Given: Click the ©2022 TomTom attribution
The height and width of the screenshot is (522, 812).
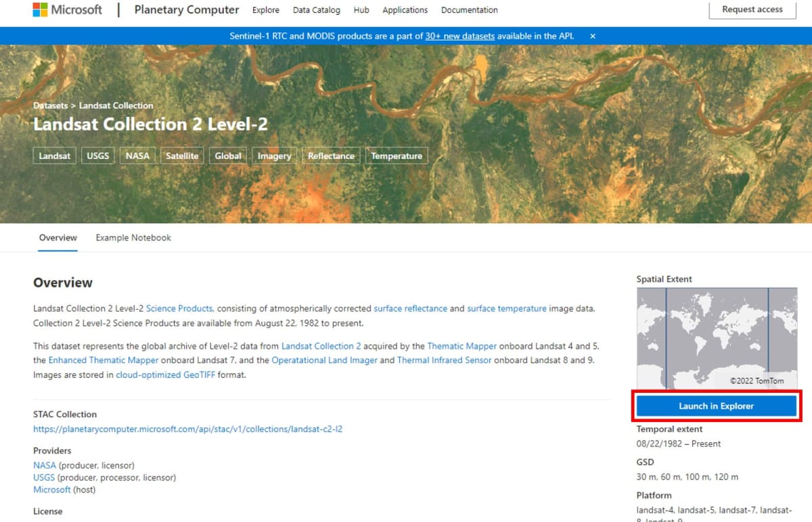Looking at the screenshot, I should [757, 381].
